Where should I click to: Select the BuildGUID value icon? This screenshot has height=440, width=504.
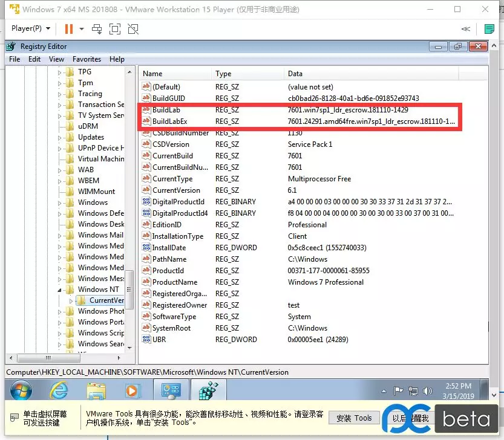[146, 98]
